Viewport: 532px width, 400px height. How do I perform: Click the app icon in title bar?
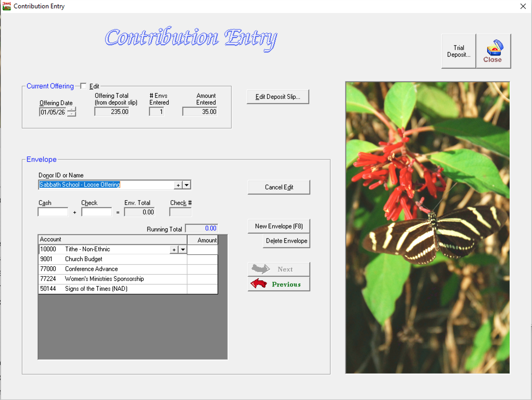[7, 6]
